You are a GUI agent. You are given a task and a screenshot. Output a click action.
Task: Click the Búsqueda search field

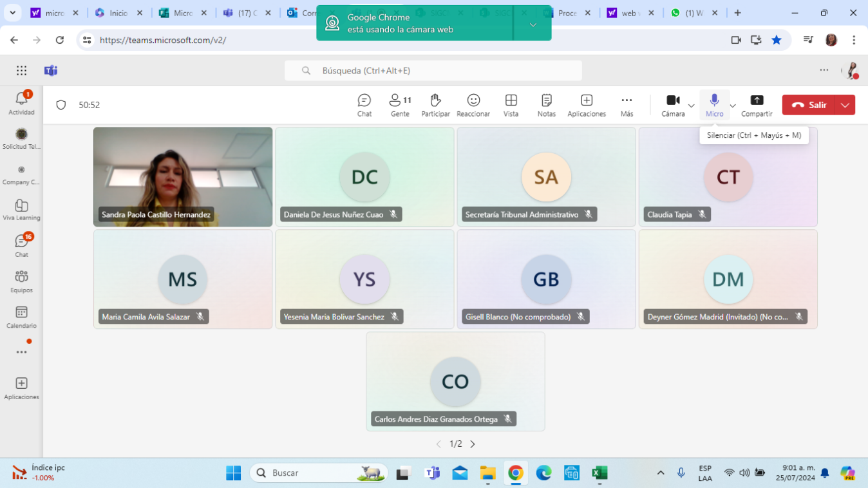[433, 71]
